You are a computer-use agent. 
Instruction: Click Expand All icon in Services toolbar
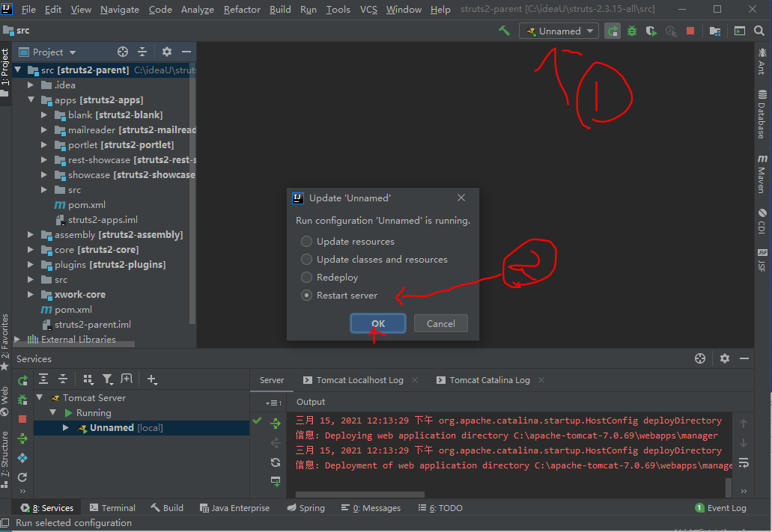(43, 379)
